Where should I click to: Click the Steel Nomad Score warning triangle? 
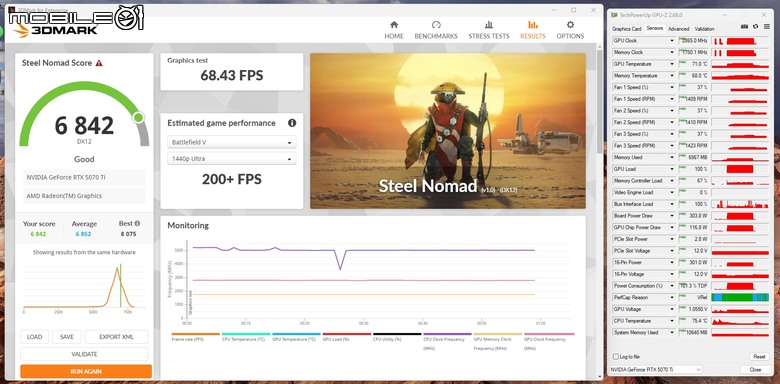pyautogui.click(x=99, y=63)
